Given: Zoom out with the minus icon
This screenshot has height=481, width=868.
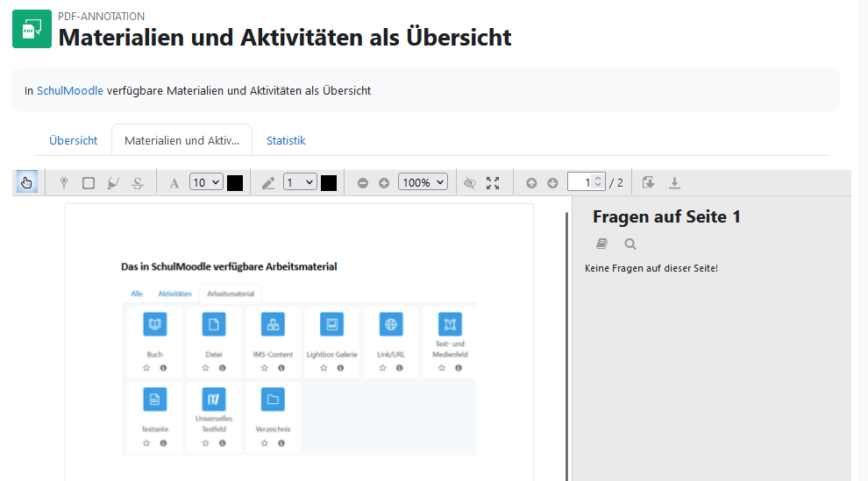Looking at the screenshot, I should 363,183.
